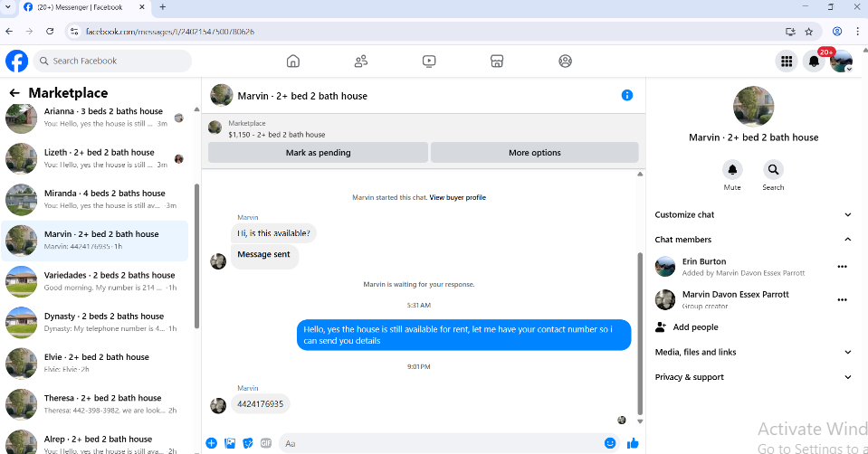
Task: Open the emoji picker in message box
Action: (x=610, y=443)
